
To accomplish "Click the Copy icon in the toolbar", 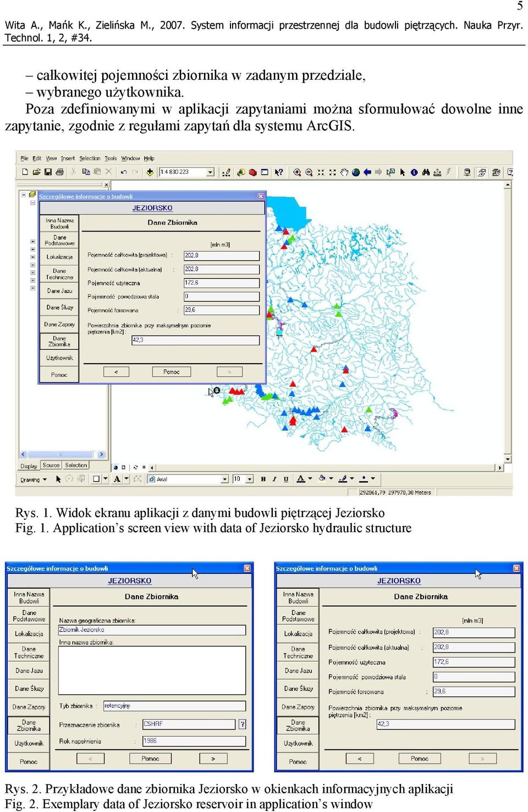I will (x=86, y=172).
